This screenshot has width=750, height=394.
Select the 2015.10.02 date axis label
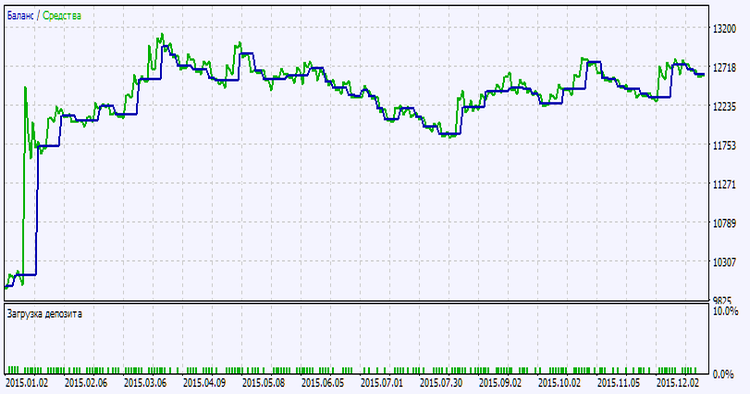(x=560, y=383)
